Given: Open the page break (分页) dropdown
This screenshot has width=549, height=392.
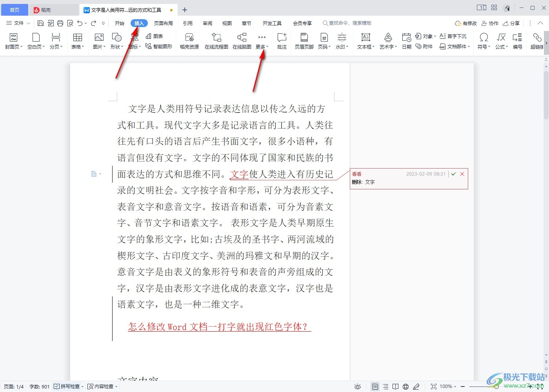Looking at the screenshot, I should click(56, 41).
